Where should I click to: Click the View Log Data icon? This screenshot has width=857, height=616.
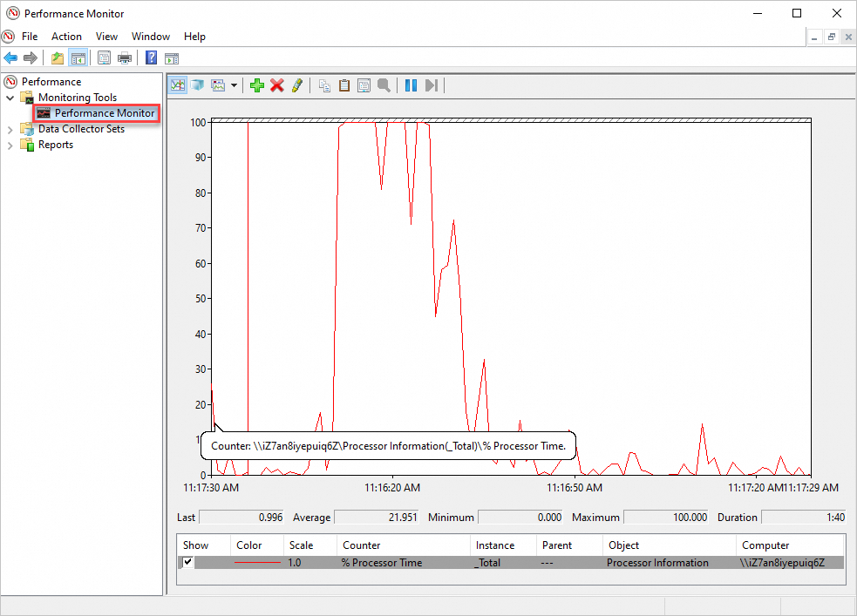click(x=198, y=85)
